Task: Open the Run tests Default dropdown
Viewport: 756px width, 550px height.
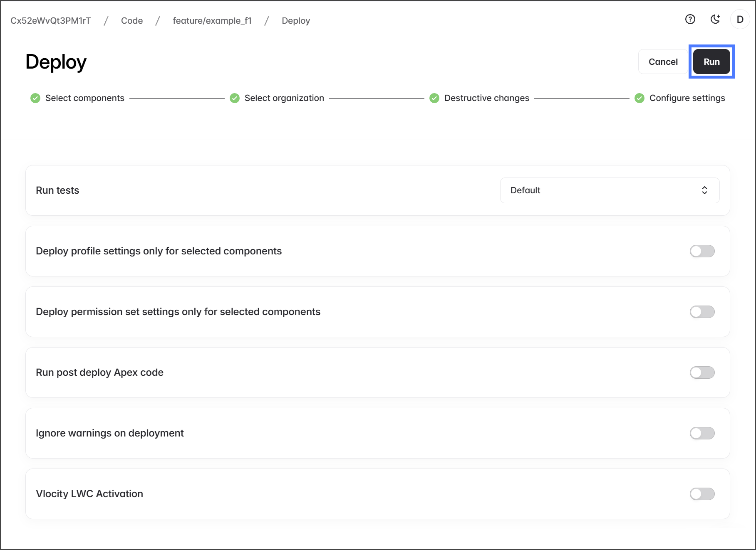Action: click(609, 190)
